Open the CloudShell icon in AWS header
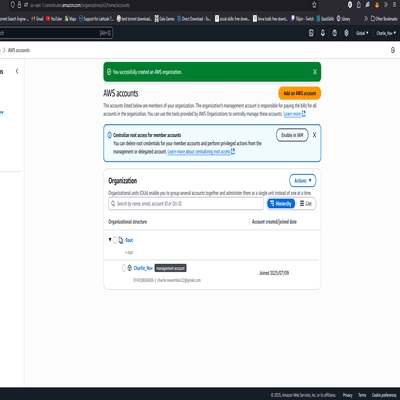The height and width of the screenshot is (400, 400). coord(311,33)
